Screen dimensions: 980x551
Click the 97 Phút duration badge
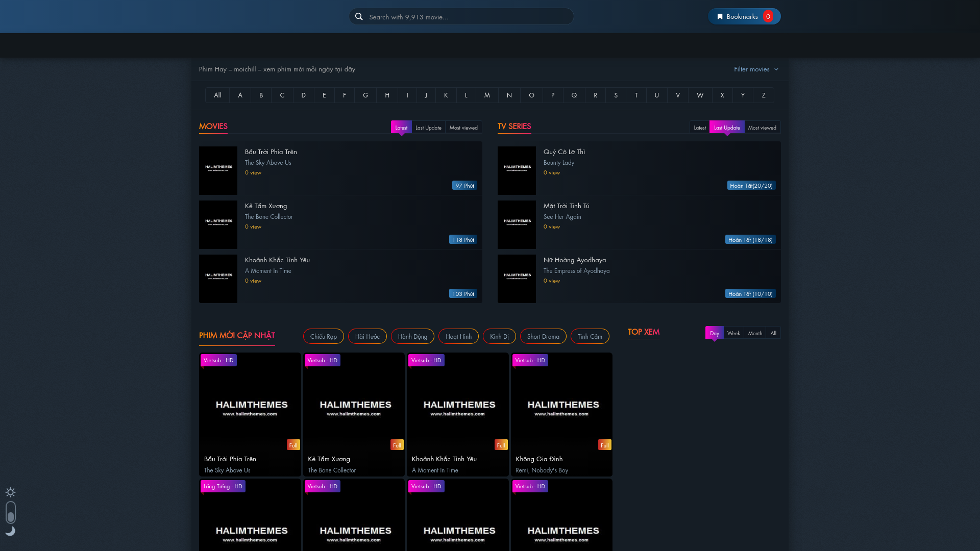[x=464, y=186]
